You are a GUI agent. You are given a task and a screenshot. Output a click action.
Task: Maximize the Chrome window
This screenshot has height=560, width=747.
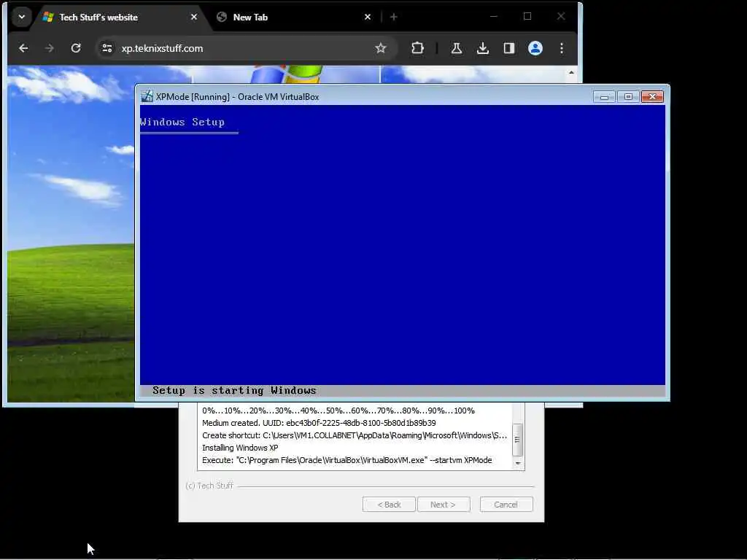coord(527,16)
